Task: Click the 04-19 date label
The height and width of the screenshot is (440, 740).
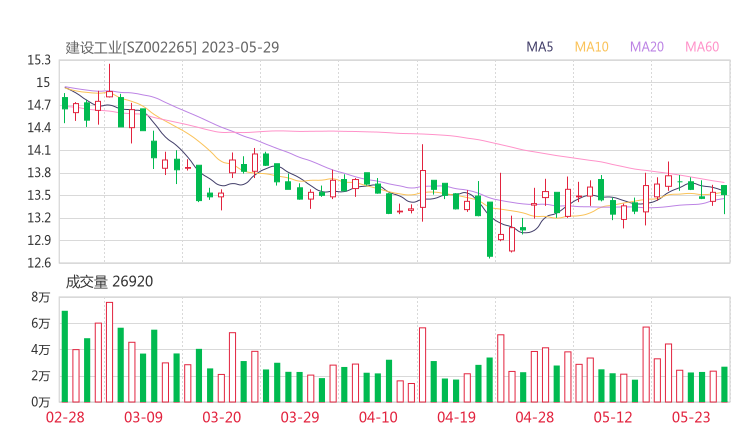Action: (x=456, y=417)
